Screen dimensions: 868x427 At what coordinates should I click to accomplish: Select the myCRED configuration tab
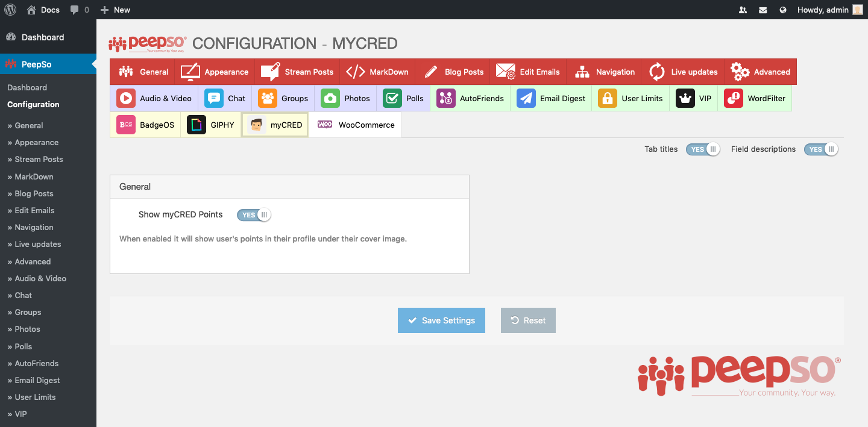(275, 125)
